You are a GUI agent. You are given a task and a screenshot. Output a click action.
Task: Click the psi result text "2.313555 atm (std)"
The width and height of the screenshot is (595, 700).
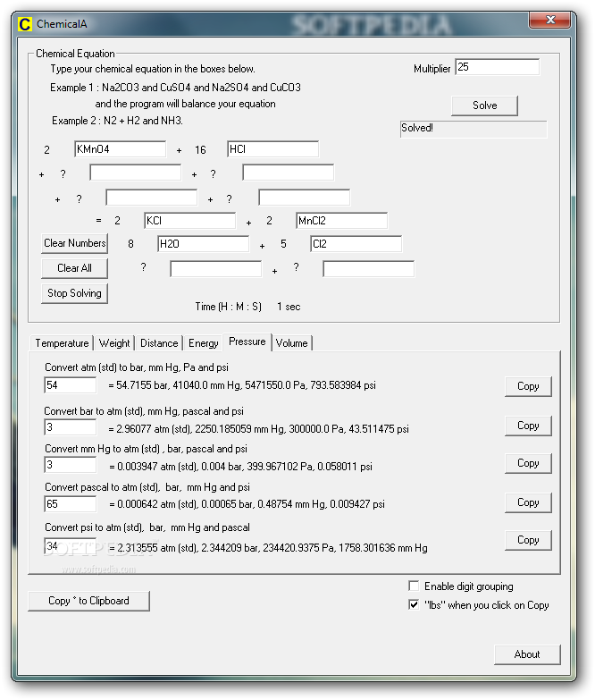[157, 548]
